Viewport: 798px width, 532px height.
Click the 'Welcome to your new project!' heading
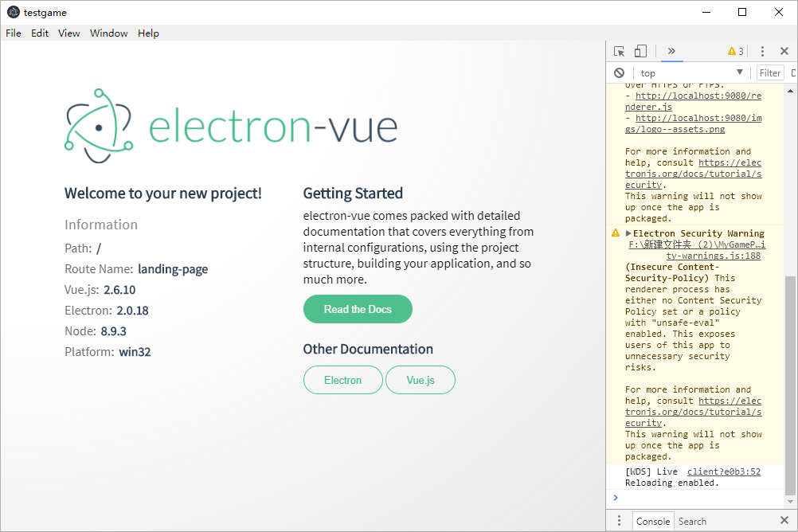(162, 194)
